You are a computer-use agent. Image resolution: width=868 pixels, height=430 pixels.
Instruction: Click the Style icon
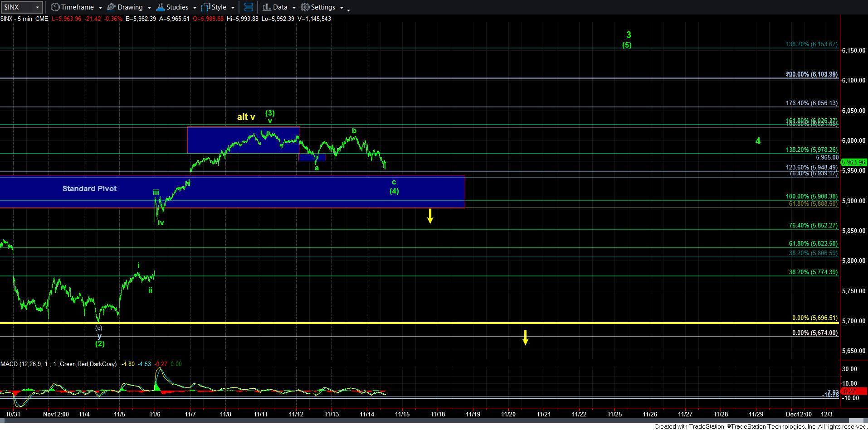click(x=205, y=7)
